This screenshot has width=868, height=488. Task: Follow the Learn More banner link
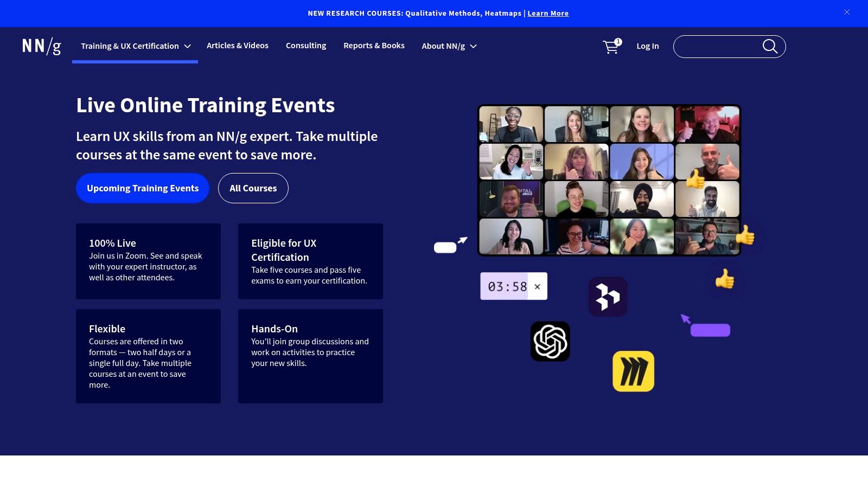pos(548,14)
